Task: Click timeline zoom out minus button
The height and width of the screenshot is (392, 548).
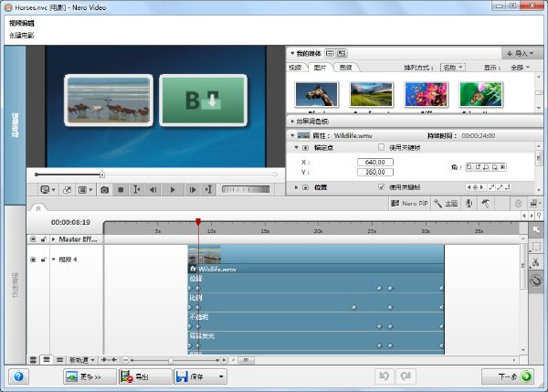Action: point(126,360)
